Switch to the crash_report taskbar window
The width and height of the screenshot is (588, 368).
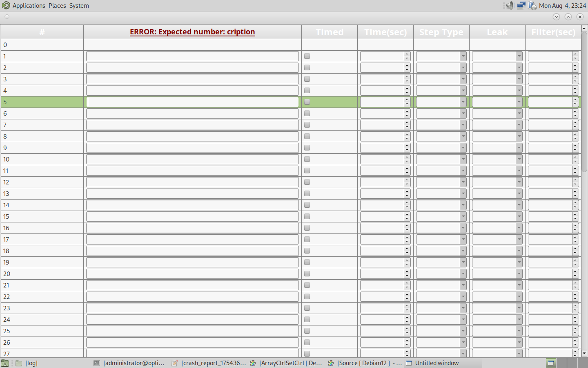pyautogui.click(x=209, y=363)
